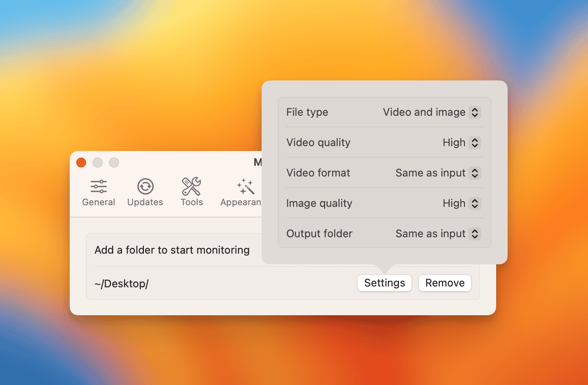The height and width of the screenshot is (385, 588).
Task: Click the "Output folder" row label
Action: tap(319, 234)
